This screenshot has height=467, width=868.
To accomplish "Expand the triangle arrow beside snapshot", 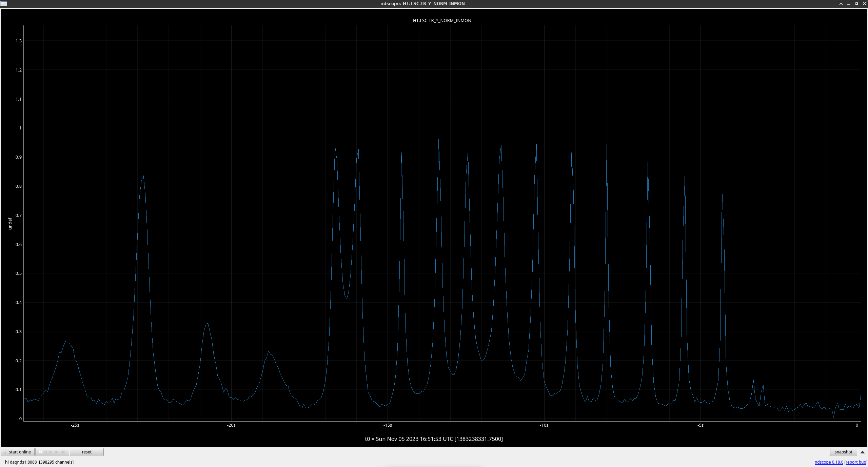I will (x=862, y=452).
